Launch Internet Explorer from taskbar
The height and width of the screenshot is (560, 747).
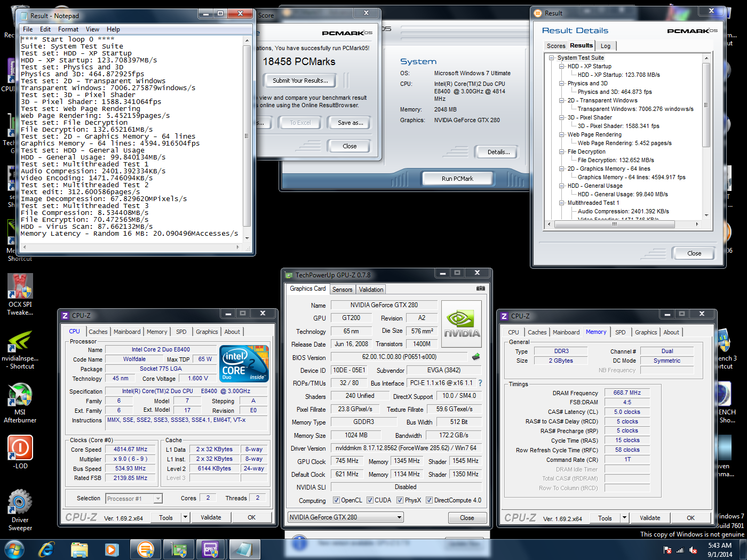(x=46, y=549)
